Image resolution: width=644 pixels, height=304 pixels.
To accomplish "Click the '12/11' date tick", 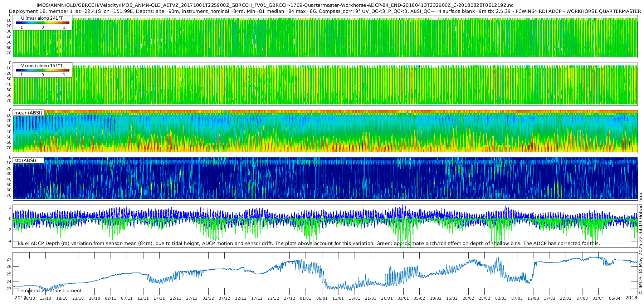I will pos(143,299).
